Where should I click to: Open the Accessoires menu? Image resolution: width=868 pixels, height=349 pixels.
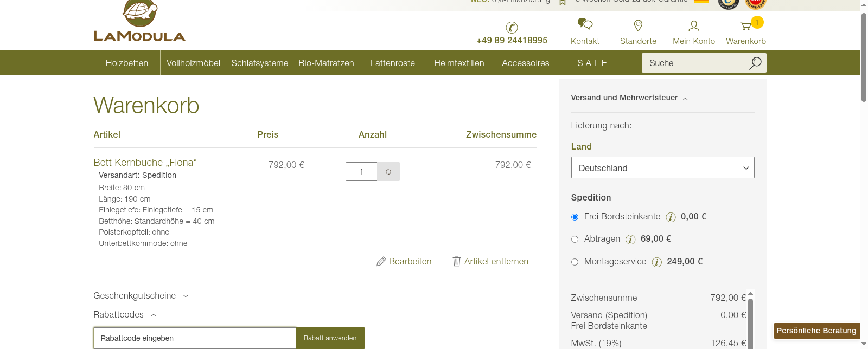coord(526,63)
